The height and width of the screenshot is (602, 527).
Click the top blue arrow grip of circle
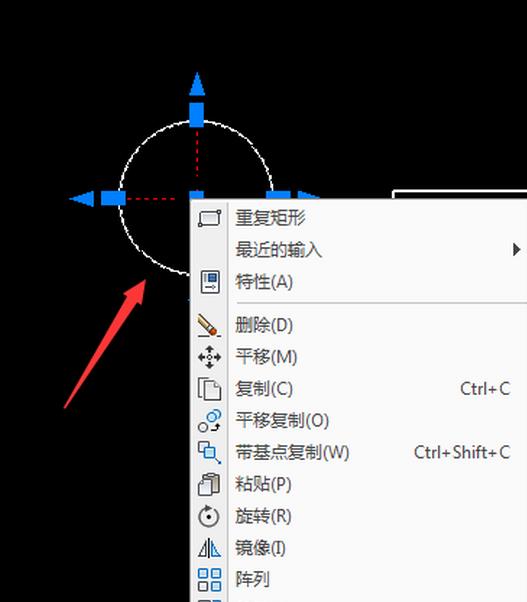click(x=197, y=84)
